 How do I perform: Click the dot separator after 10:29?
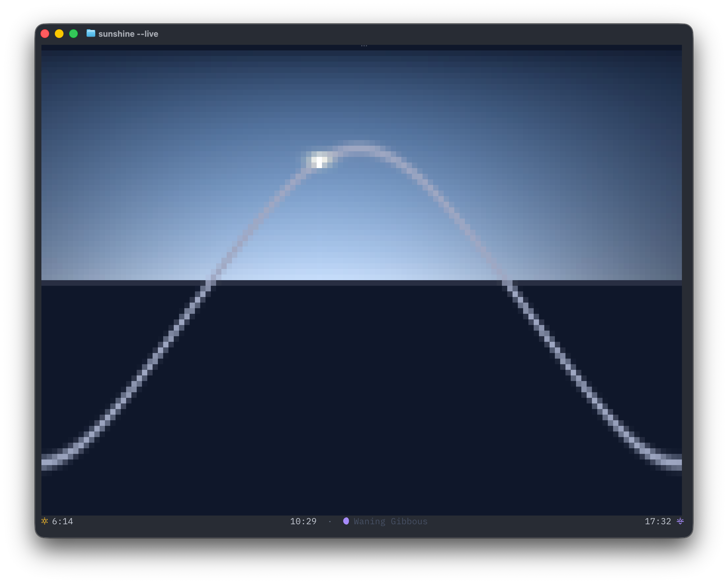[x=330, y=521]
